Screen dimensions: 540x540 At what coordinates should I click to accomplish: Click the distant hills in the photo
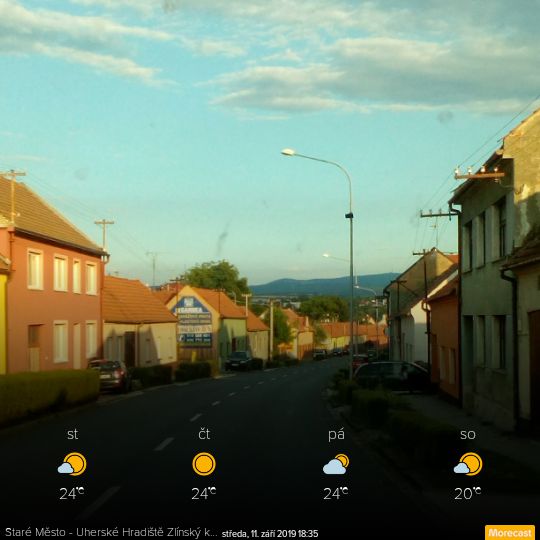pos(324,284)
